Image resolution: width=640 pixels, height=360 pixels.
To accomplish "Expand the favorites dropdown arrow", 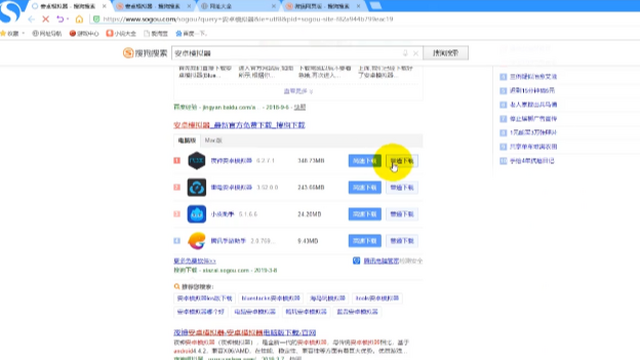I will 23,33.
